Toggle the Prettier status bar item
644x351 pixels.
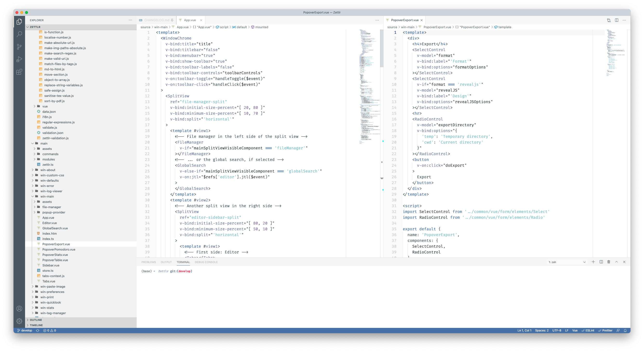pos(605,330)
